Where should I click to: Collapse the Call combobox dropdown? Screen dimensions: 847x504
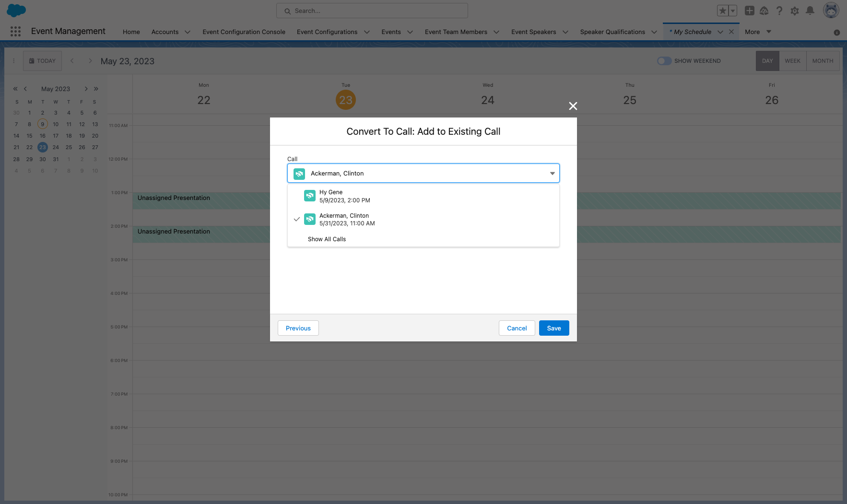(552, 174)
